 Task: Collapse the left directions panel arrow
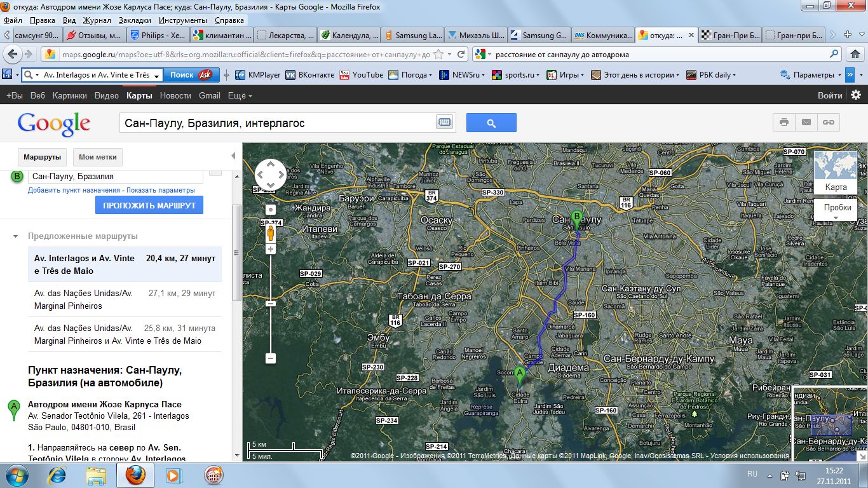tap(233, 156)
